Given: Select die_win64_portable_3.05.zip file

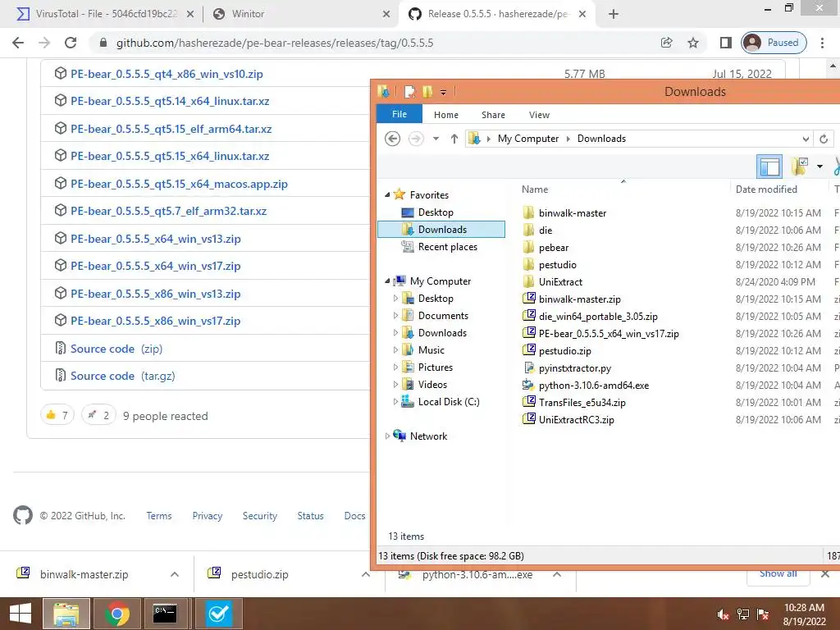Looking at the screenshot, I should (x=598, y=316).
